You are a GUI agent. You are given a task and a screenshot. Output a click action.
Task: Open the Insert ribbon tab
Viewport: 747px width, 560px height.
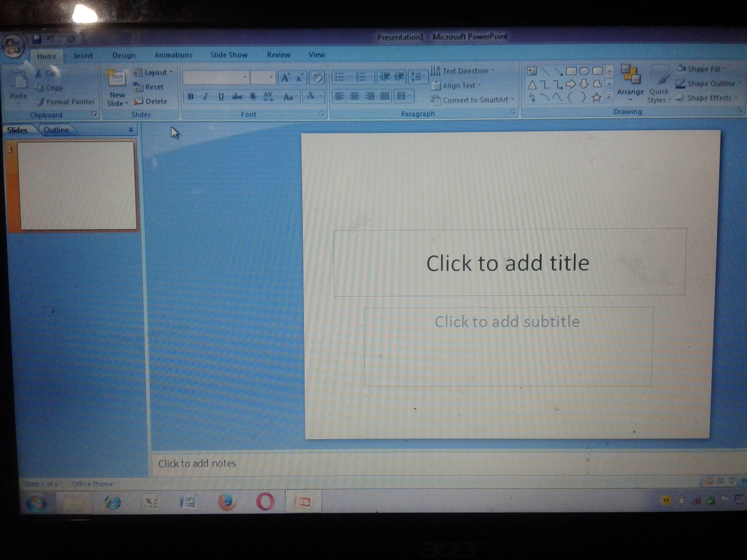point(83,56)
